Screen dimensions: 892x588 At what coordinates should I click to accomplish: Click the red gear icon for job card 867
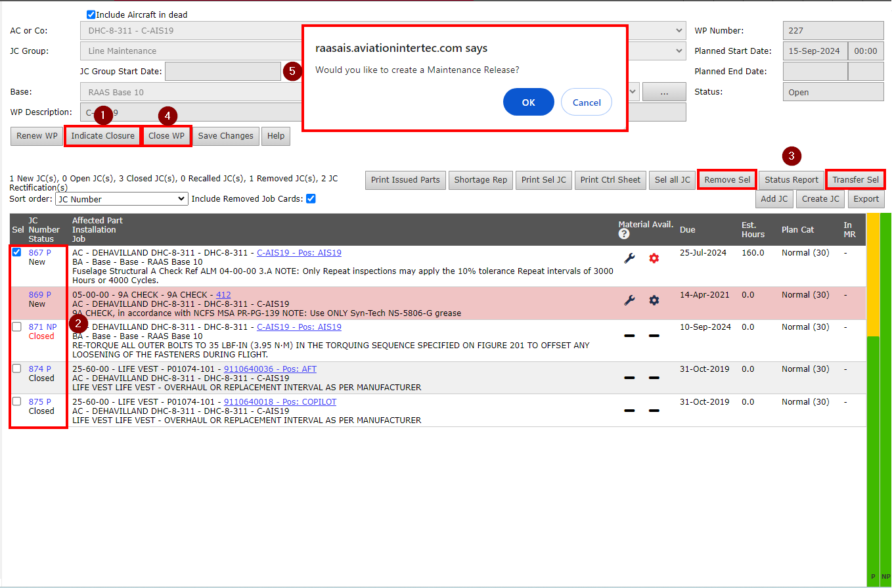click(x=654, y=258)
